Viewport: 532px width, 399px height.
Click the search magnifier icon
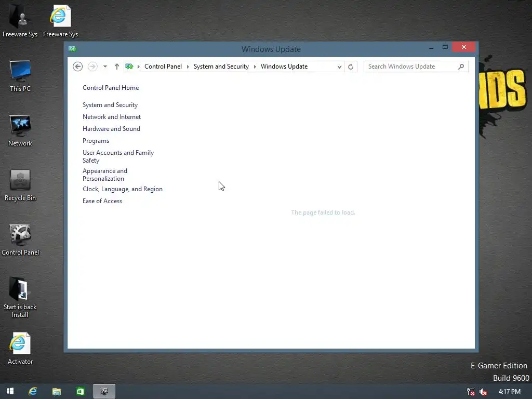(461, 66)
